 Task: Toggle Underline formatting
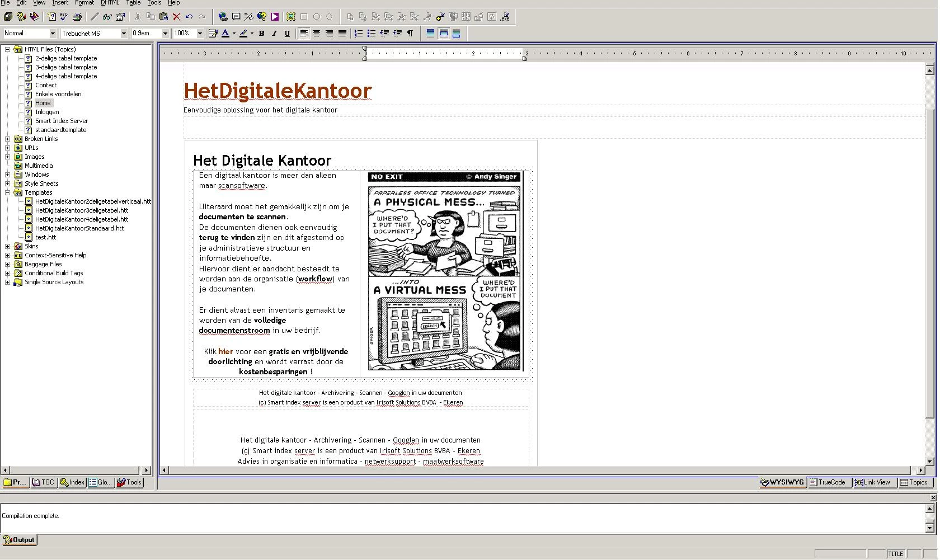[287, 34]
